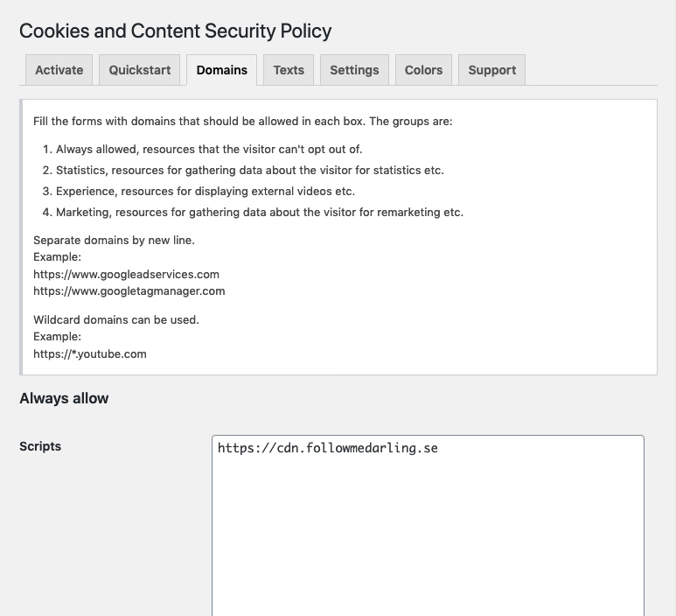676x616 pixels.
Task: Click the Marketing group list item
Action: point(259,212)
